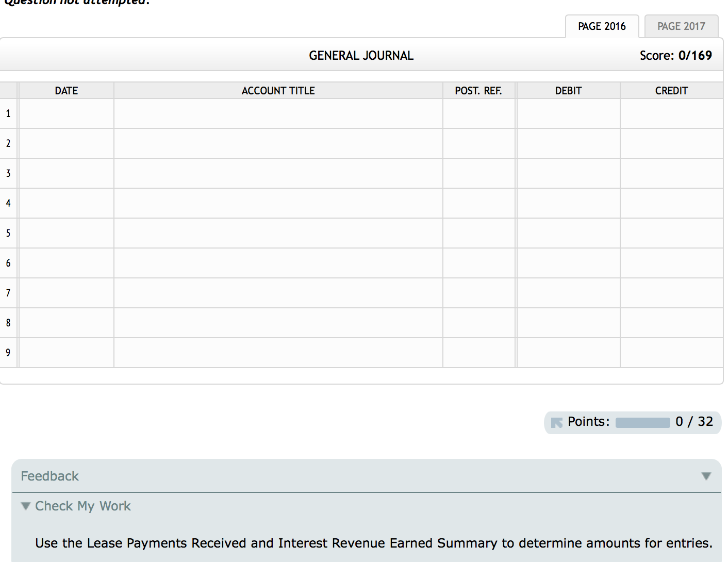Click the DATE column header
The width and height of the screenshot is (728, 562).
[x=66, y=91]
